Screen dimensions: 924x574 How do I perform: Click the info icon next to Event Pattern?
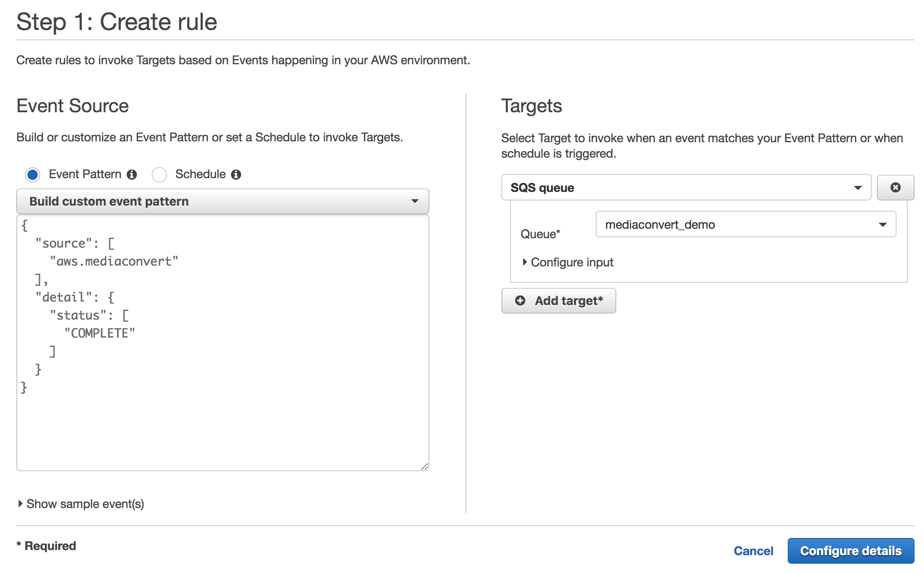pyautogui.click(x=132, y=174)
